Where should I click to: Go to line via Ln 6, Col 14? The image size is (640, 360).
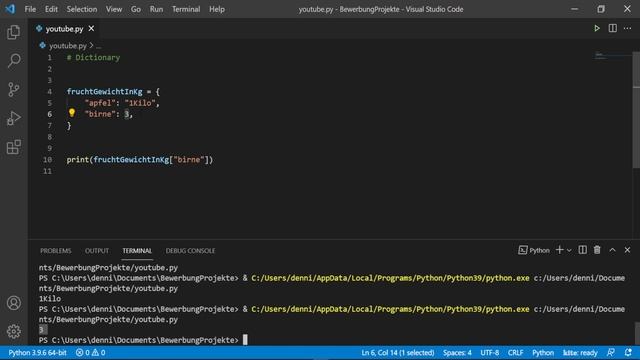coord(398,353)
